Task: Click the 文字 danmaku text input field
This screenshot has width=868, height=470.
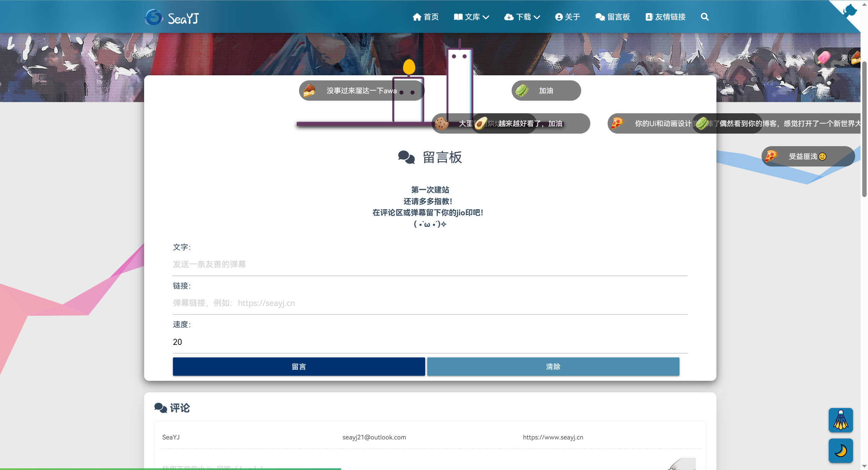Action: (x=430, y=264)
